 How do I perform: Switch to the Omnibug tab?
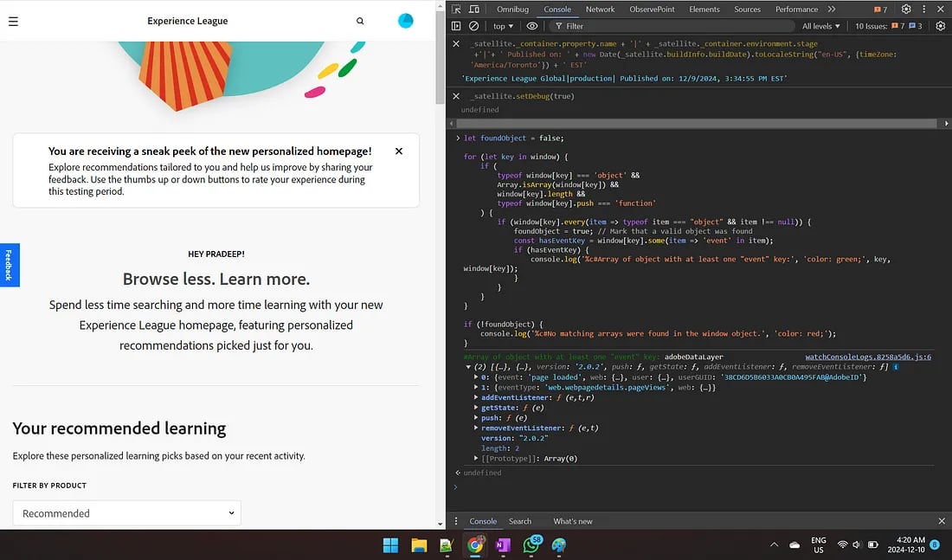[x=512, y=10]
